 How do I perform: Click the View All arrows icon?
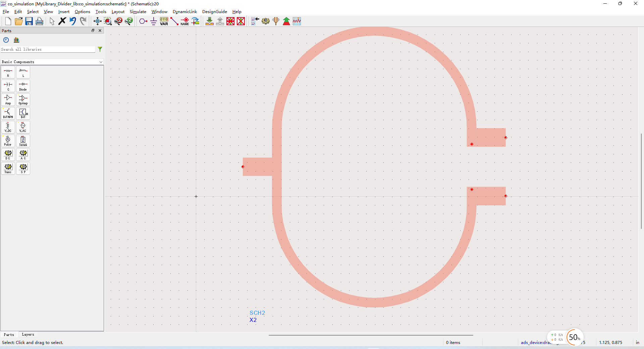97,21
